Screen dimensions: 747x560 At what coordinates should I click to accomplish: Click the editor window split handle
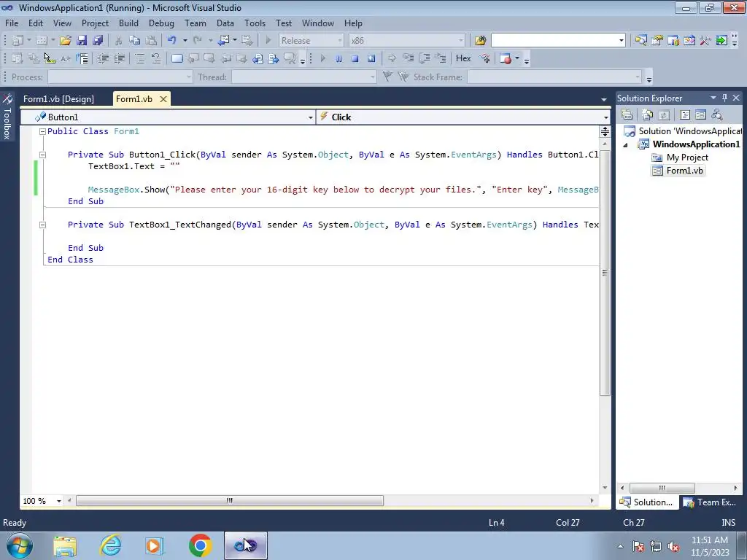point(605,132)
